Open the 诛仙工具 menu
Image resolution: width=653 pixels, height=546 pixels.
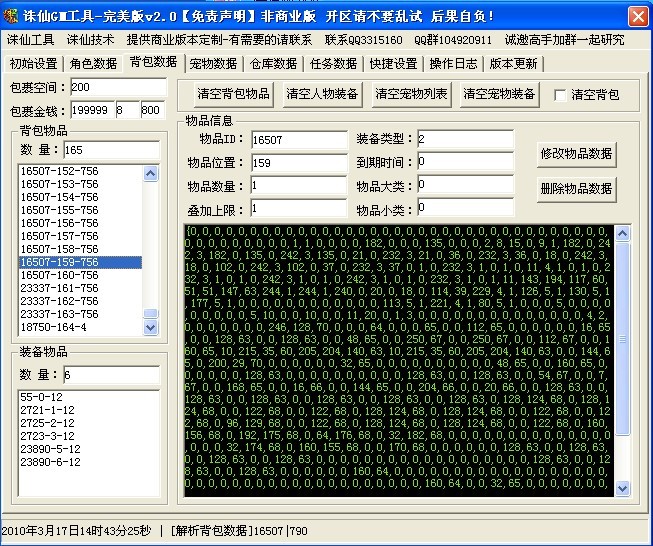(x=31, y=40)
